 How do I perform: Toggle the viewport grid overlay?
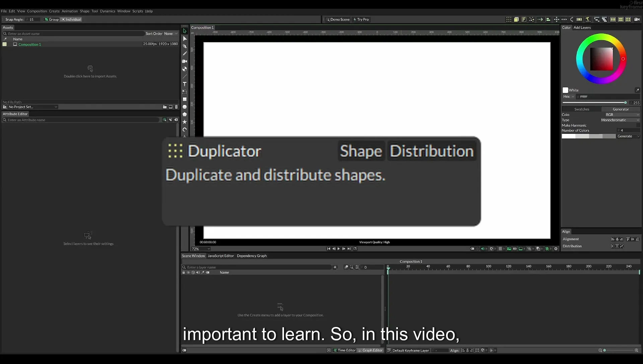(x=500, y=249)
